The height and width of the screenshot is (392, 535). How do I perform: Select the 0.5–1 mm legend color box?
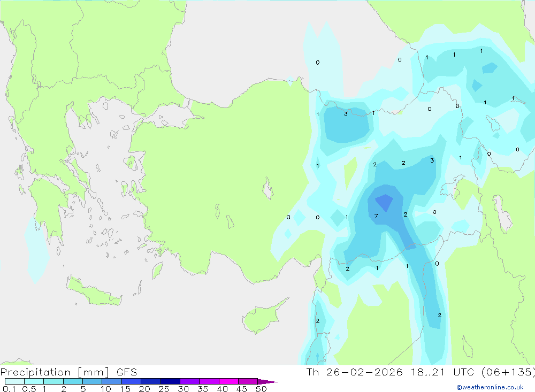pyautogui.click(x=34, y=381)
